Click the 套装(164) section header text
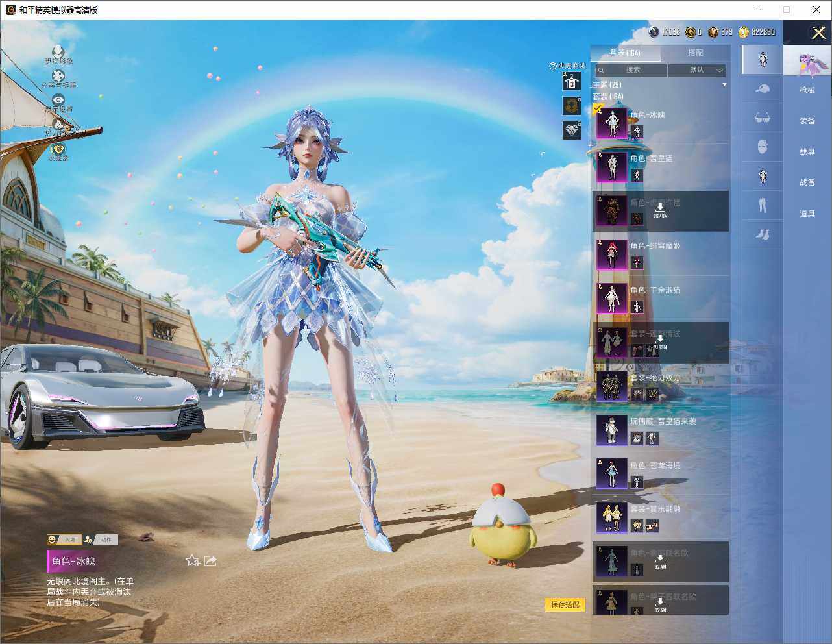This screenshot has width=832, height=644. [607, 97]
